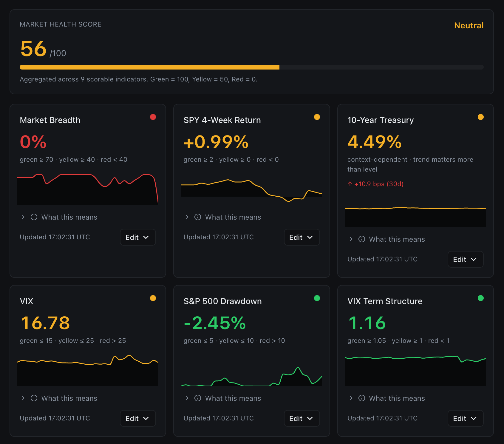This screenshot has width=504, height=444.
Task: Open the Edit dropdown on Market Breadth card
Action: (138, 237)
